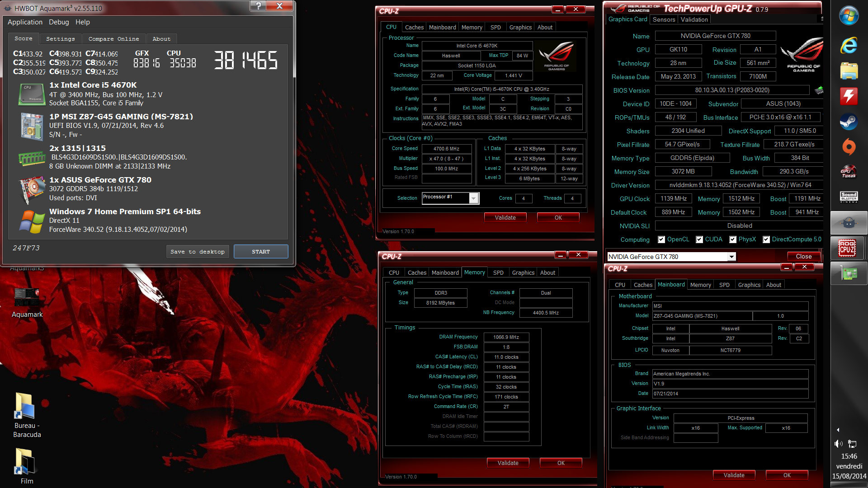This screenshot has height=488, width=868.
Task: Click the Close button in GPU-Z
Action: 803,257
